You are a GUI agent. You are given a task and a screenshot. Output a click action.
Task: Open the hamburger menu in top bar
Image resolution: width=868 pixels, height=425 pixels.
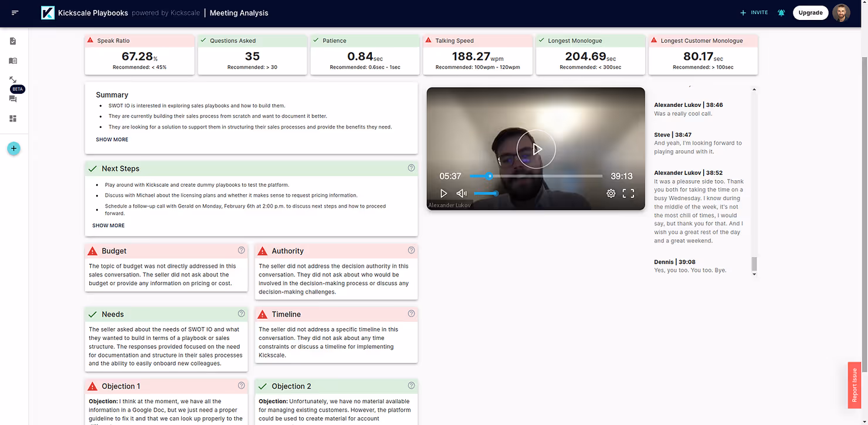click(15, 12)
